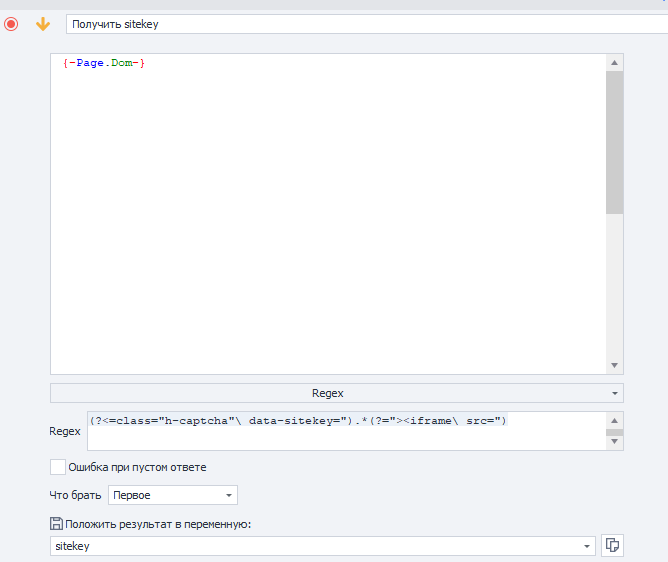Open the 'Что брать' Первое dropdown
668x562 pixels.
click(173, 495)
